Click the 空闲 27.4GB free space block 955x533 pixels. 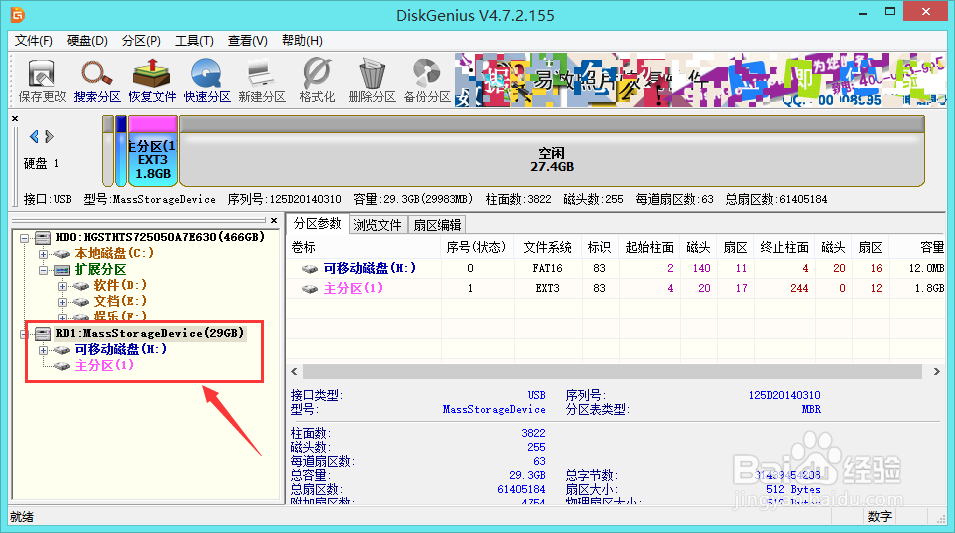(x=552, y=151)
